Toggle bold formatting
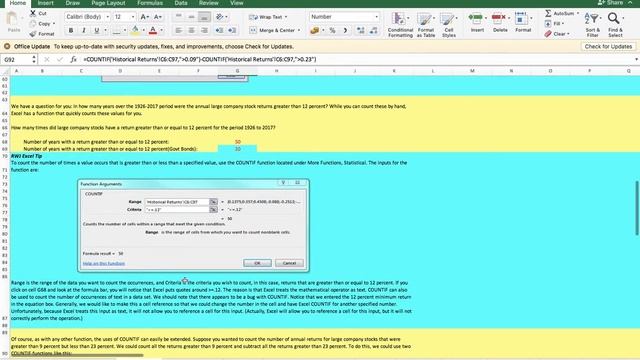This screenshot has width=640, height=360. pos(71,30)
